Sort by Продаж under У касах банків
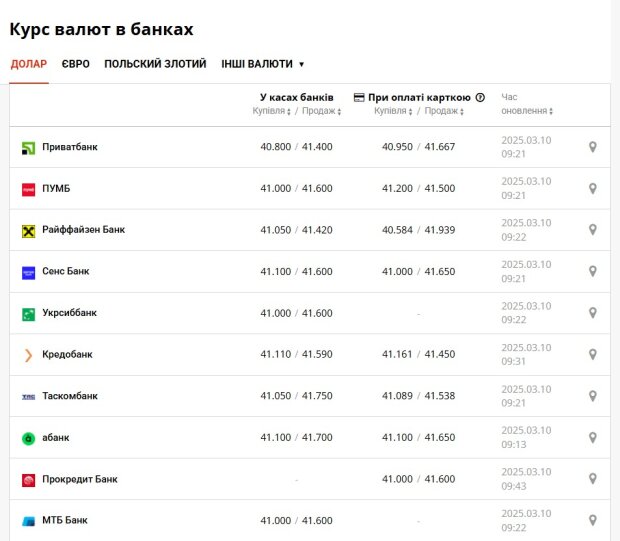The image size is (620, 541). (x=321, y=111)
